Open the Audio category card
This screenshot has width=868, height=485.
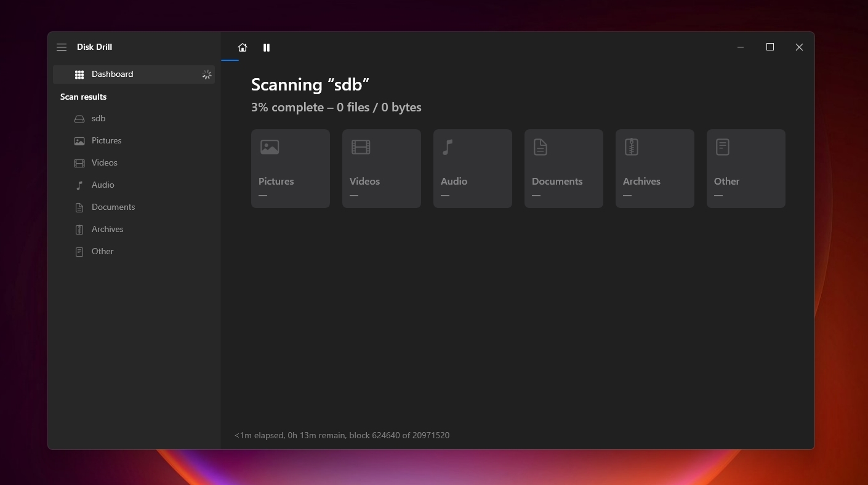tap(473, 169)
